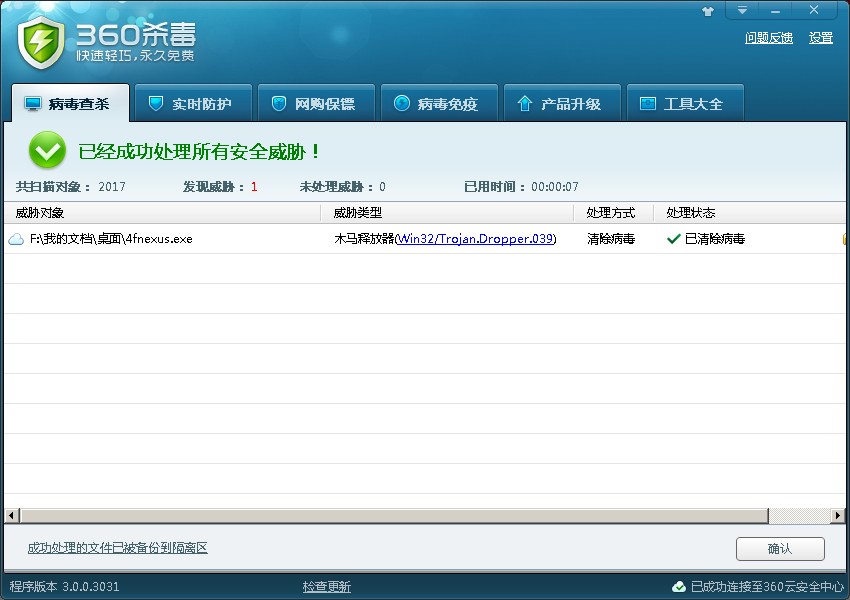Click 已经成功处理所有安全威胁 headline
The width and height of the screenshot is (850, 600).
click(199, 152)
